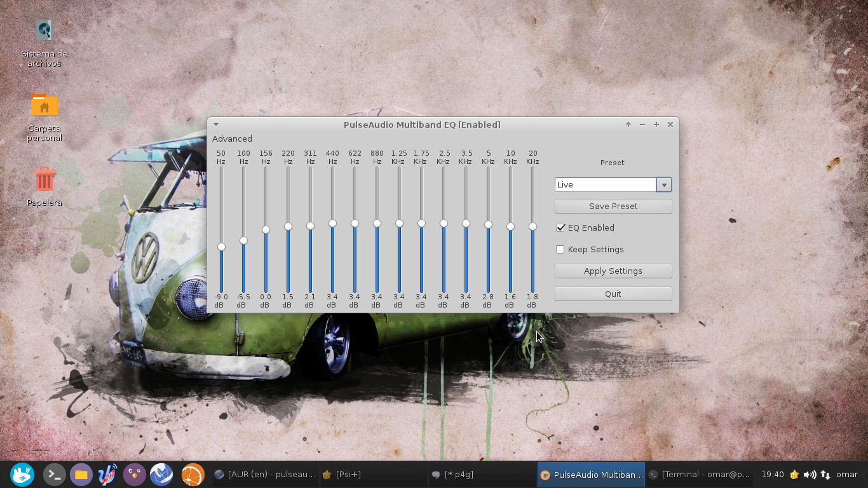The height and width of the screenshot is (488, 868).
Task: Open the EQ window menu arrow
Action: point(216,125)
